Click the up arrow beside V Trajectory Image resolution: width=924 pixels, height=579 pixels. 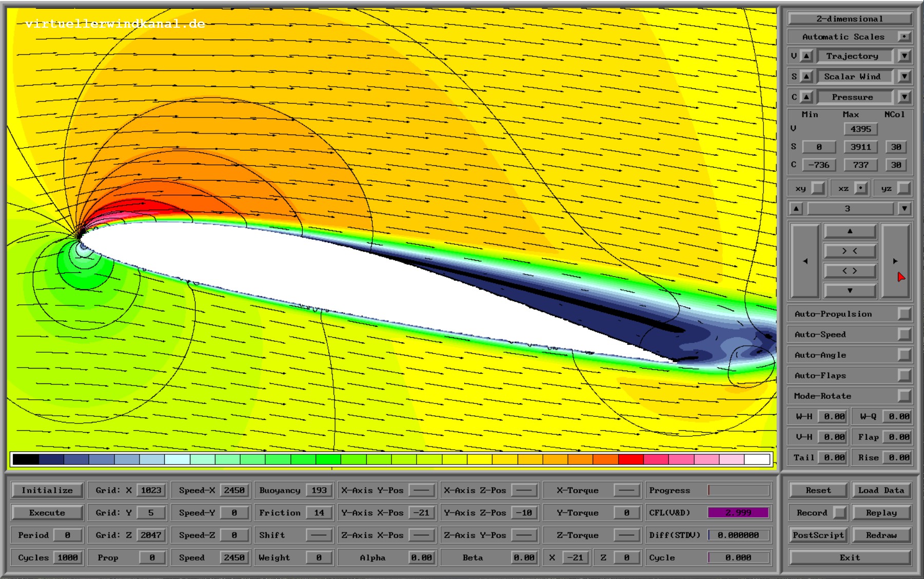click(807, 56)
